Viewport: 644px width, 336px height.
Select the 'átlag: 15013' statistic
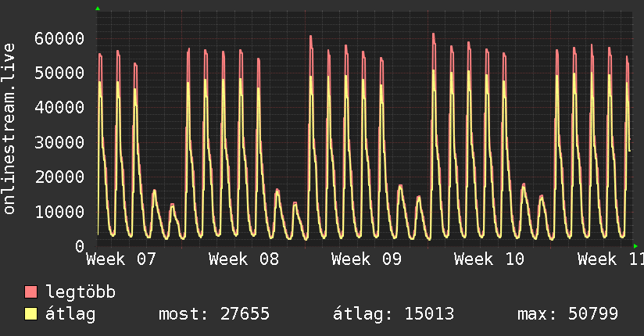(393, 314)
